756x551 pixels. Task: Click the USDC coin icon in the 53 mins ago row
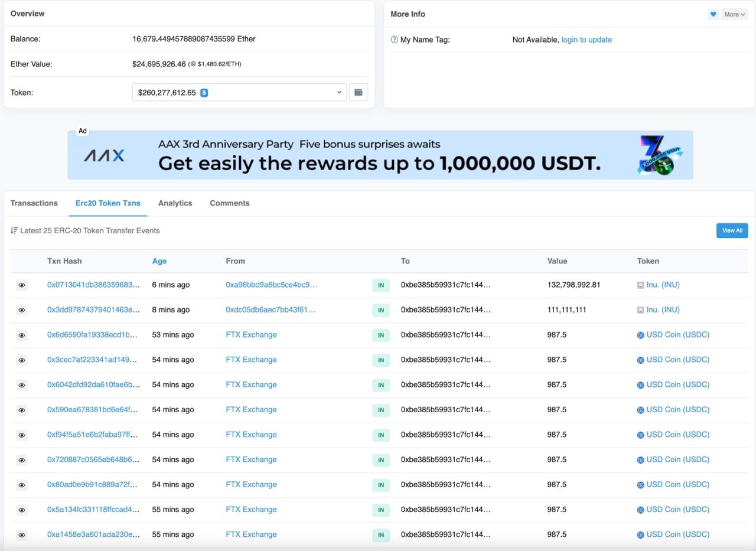pyautogui.click(x=640, y=335)
